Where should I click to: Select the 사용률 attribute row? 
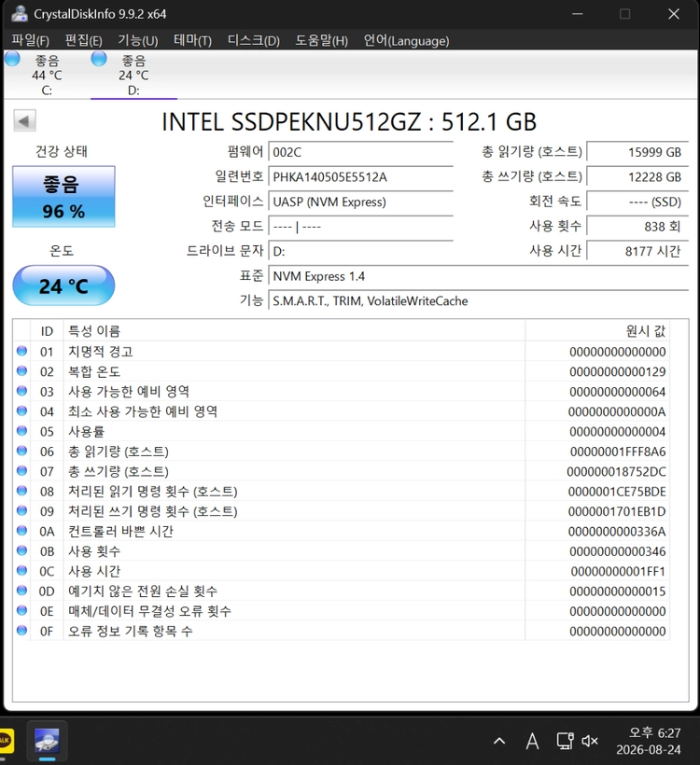[342, 431]
